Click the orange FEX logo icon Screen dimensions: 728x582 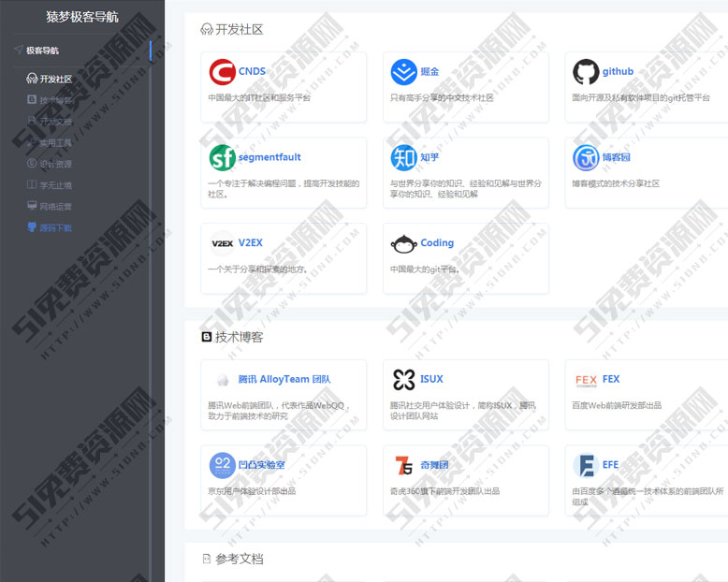click(586, 381)
